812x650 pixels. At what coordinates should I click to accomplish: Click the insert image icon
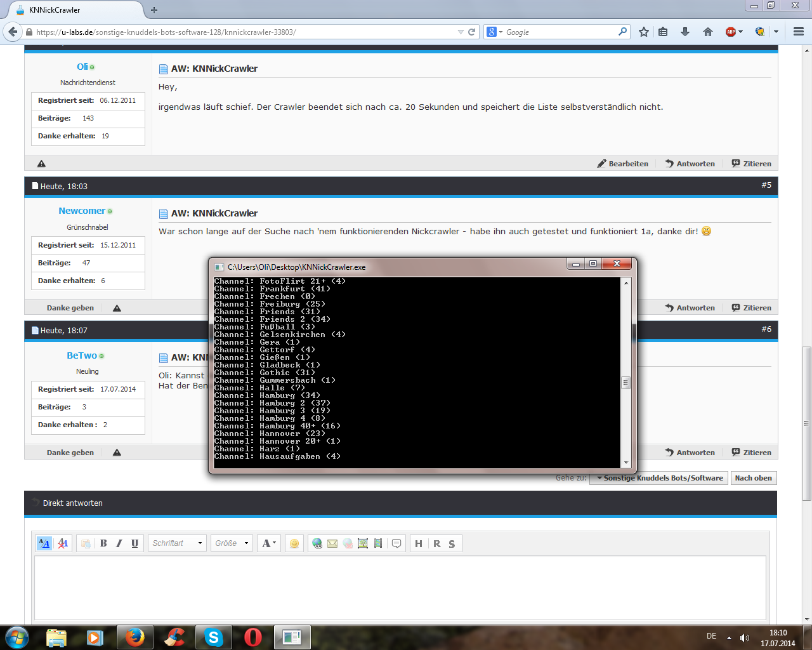pos(363,543)
